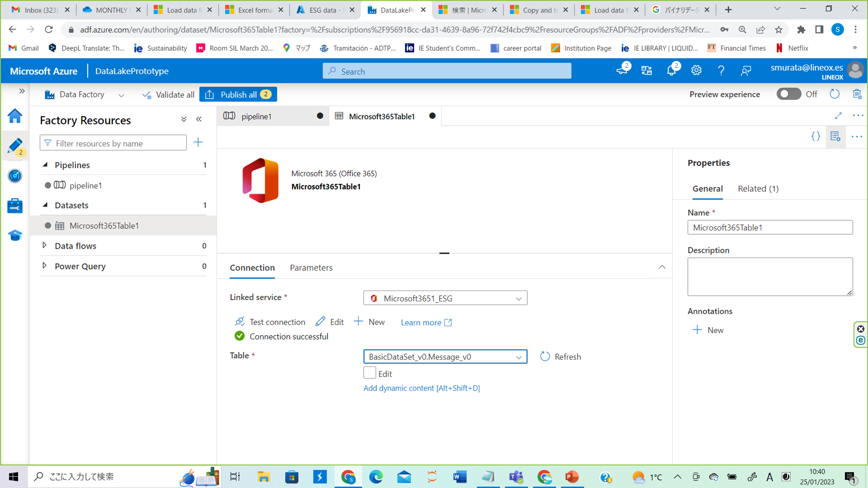This screenshot has width=868, height=488.
Task: Click the Refresh table icon
Action: point(545,357)
